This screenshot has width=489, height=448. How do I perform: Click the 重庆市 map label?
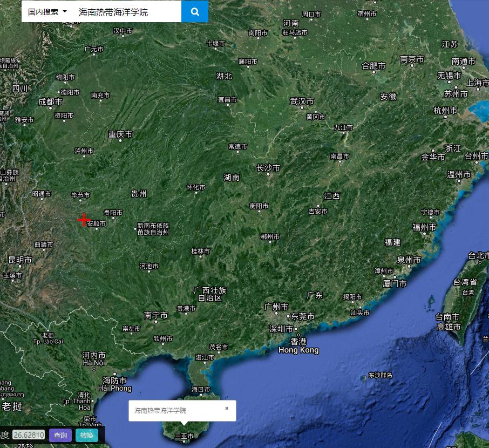click(x=120, y=134)
